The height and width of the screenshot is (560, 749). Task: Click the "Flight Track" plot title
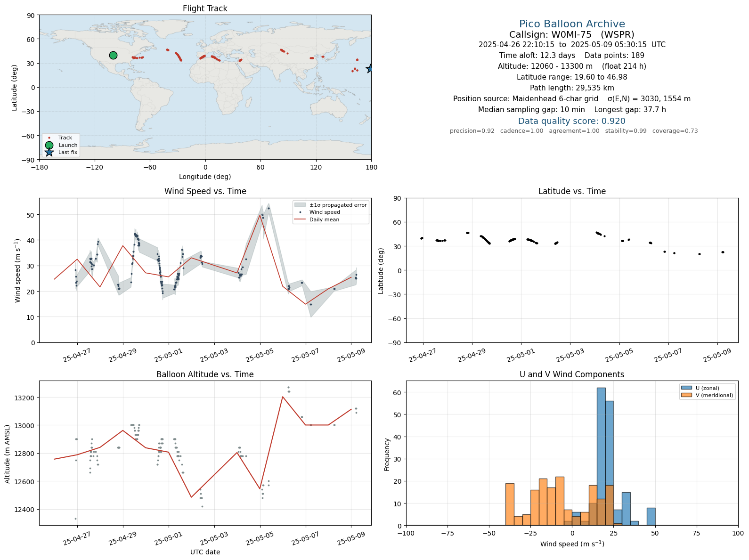(205, 8)
